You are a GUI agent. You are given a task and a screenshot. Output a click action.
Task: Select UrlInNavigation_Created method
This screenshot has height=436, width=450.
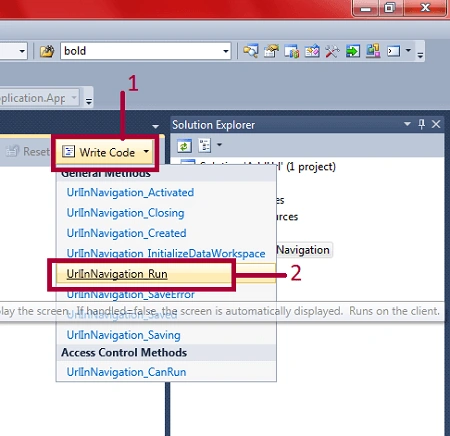click(126, 233)
